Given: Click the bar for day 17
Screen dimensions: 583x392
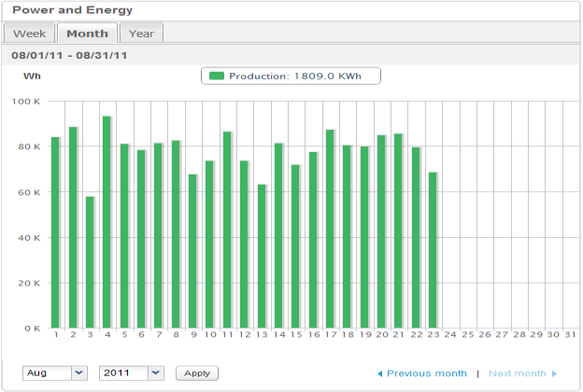Looking at the screenshot, I should 330,229.
